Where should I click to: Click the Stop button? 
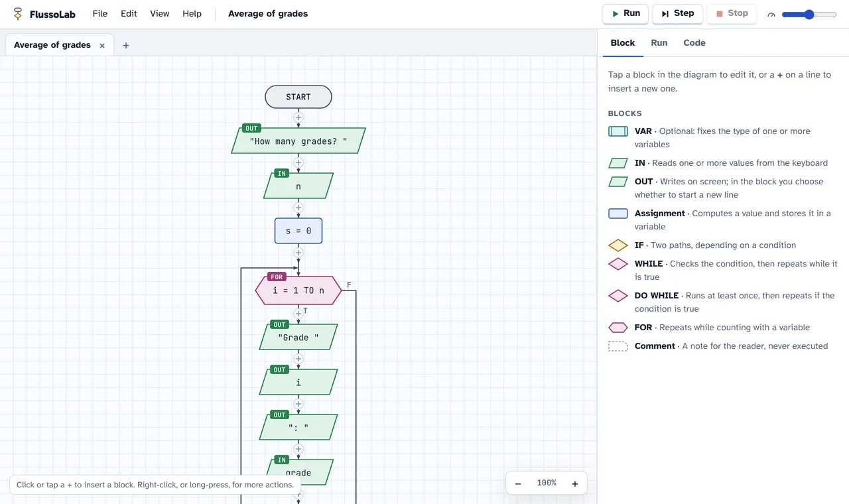click(732, 13)
